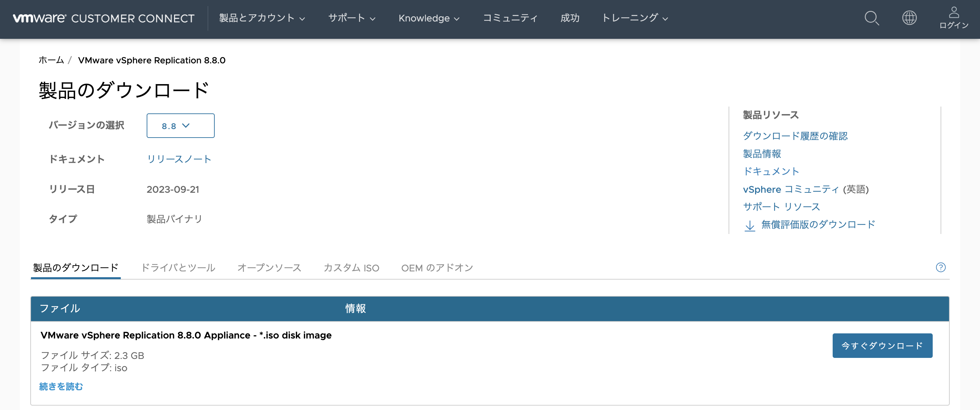Click the ファイル サイズ: 2.3 GB text
Screen dimensions: 980x410
point(93,355)
